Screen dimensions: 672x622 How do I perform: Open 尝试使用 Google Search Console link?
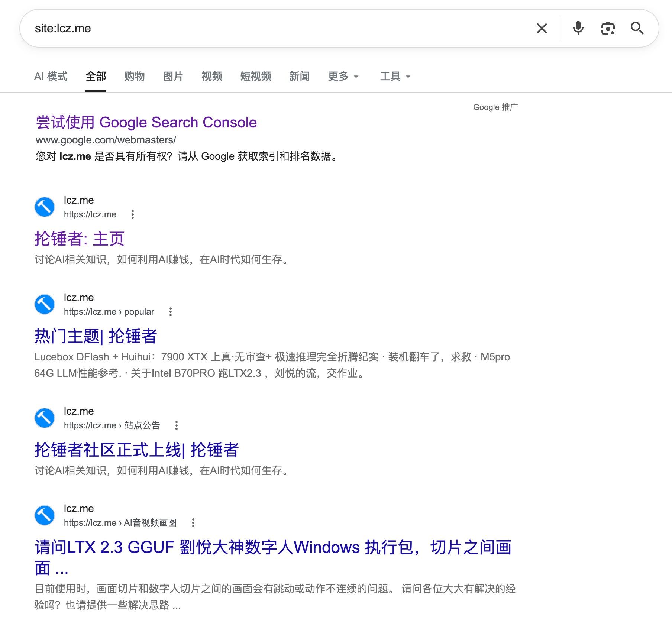click(x=146, y=122)
